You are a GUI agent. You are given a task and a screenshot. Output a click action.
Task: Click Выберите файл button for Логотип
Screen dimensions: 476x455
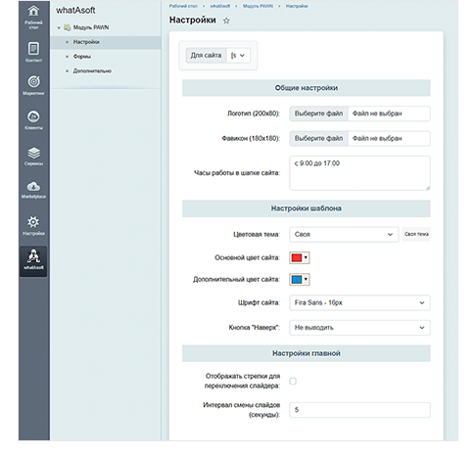point(318,114)
